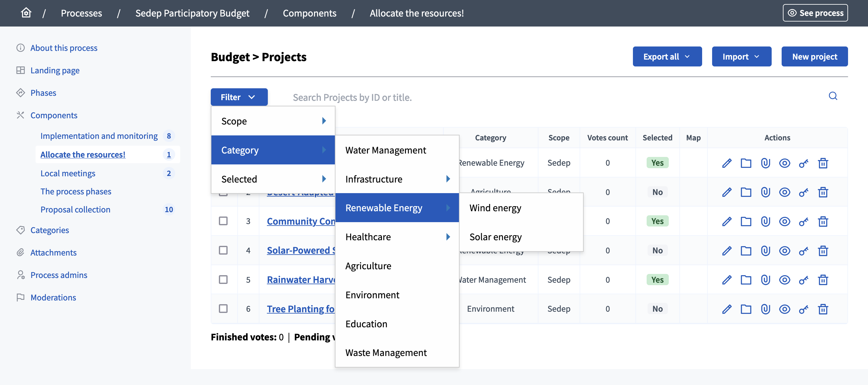Open the Export all dropdown
This screenshot has width=868, height=385.
click(x=667, y=56)
